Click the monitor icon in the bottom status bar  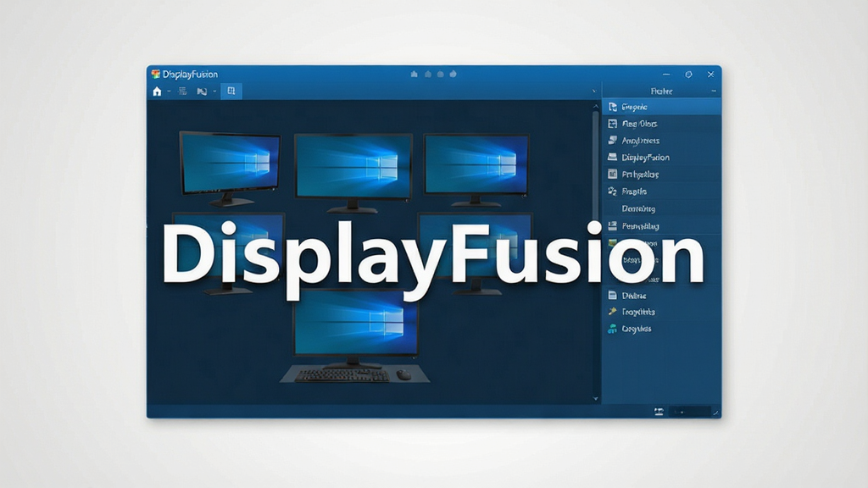coord(659,412)
